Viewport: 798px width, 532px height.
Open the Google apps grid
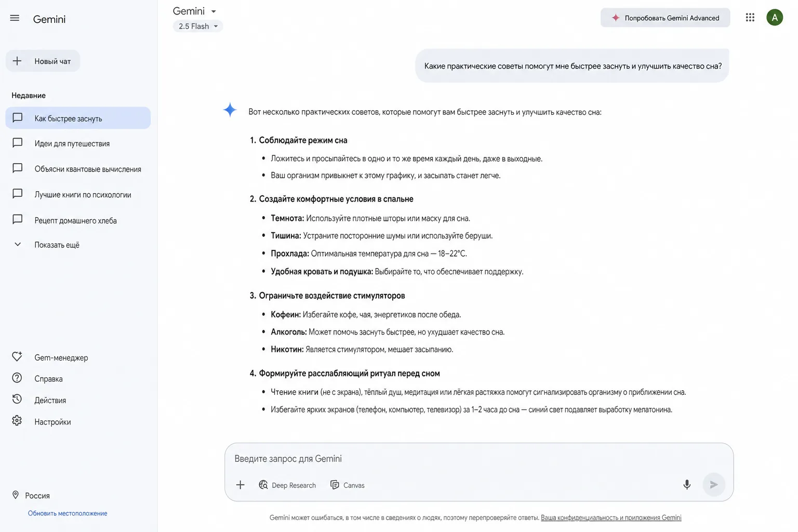[x=750, y=18]
